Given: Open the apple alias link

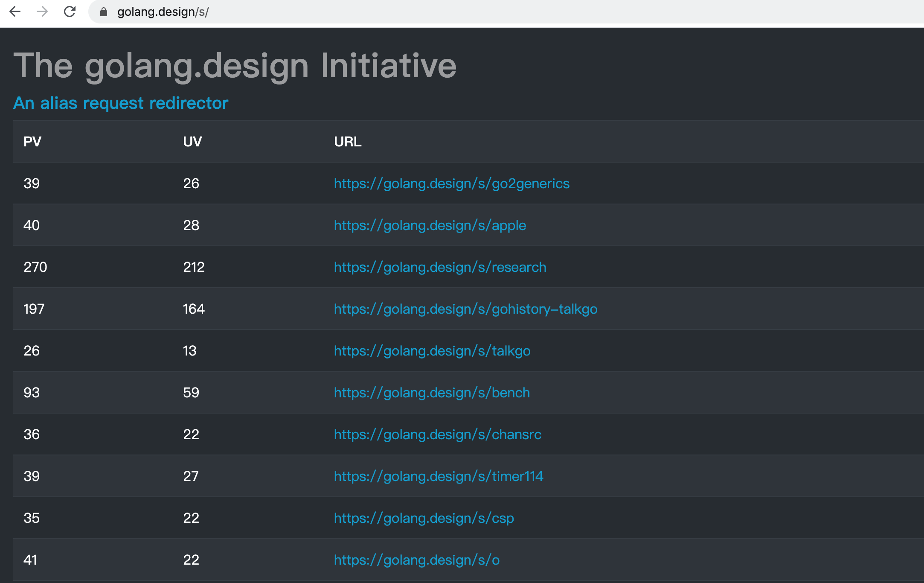Looking at the screenshot, I should 430,225.
